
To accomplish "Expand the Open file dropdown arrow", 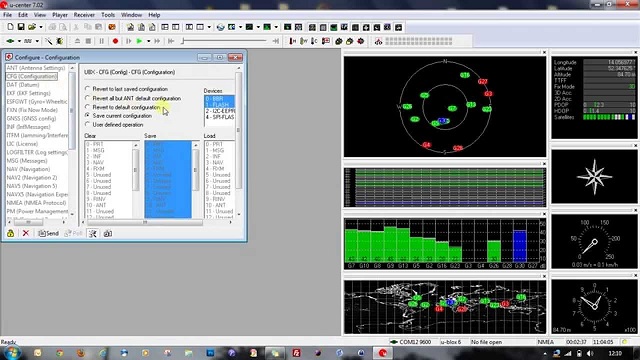I will tap(41, 27).
